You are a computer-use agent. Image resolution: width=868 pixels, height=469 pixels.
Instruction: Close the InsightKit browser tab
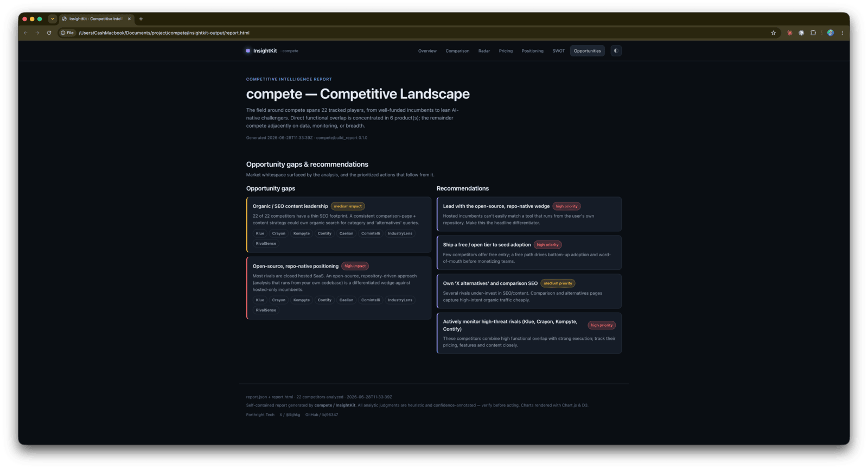click(129, 18)
